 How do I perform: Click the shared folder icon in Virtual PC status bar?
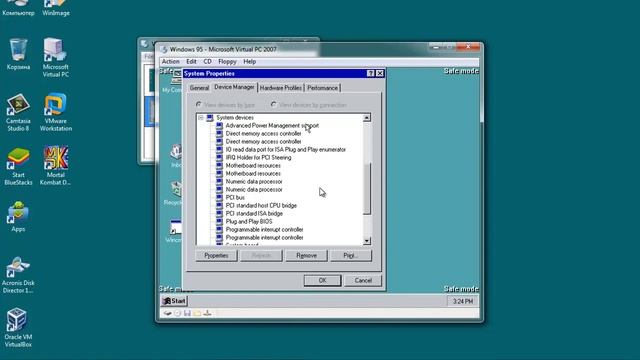pos(197,313)
